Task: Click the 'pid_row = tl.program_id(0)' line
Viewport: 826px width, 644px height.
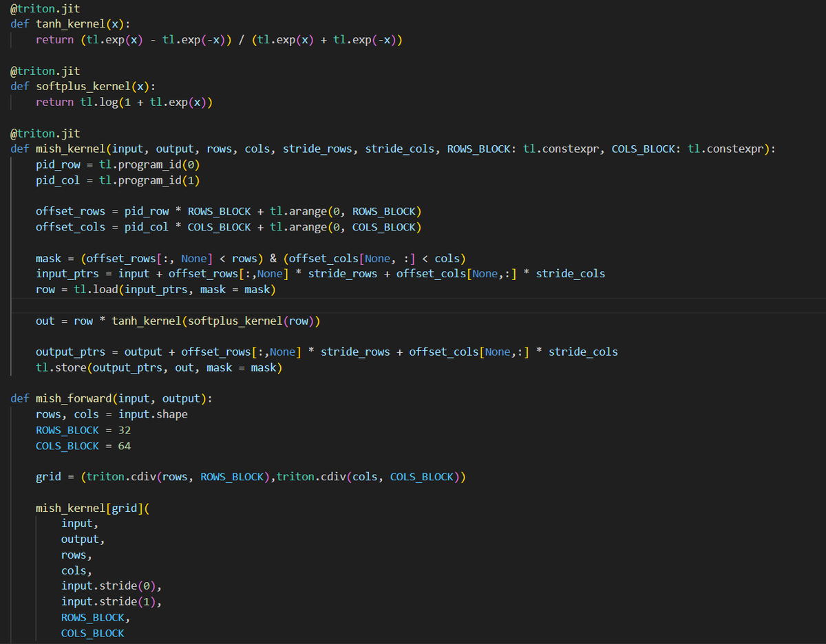Action: 118,164
